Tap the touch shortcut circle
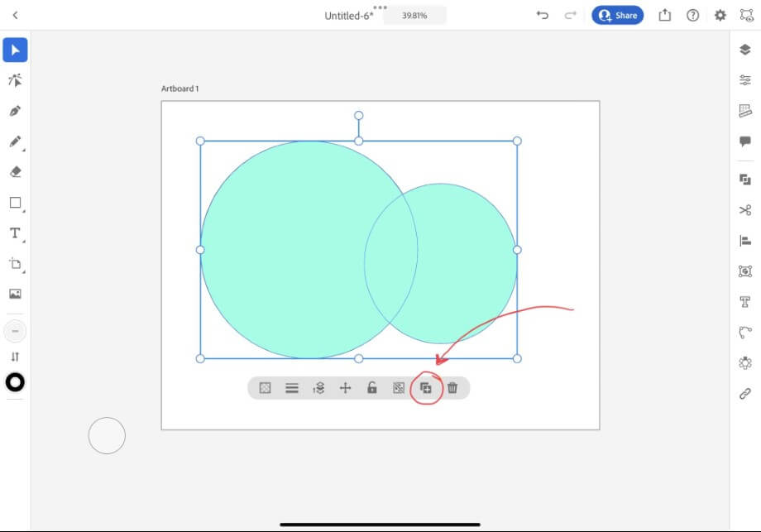 pyautogui.click(x=107, y=435)
